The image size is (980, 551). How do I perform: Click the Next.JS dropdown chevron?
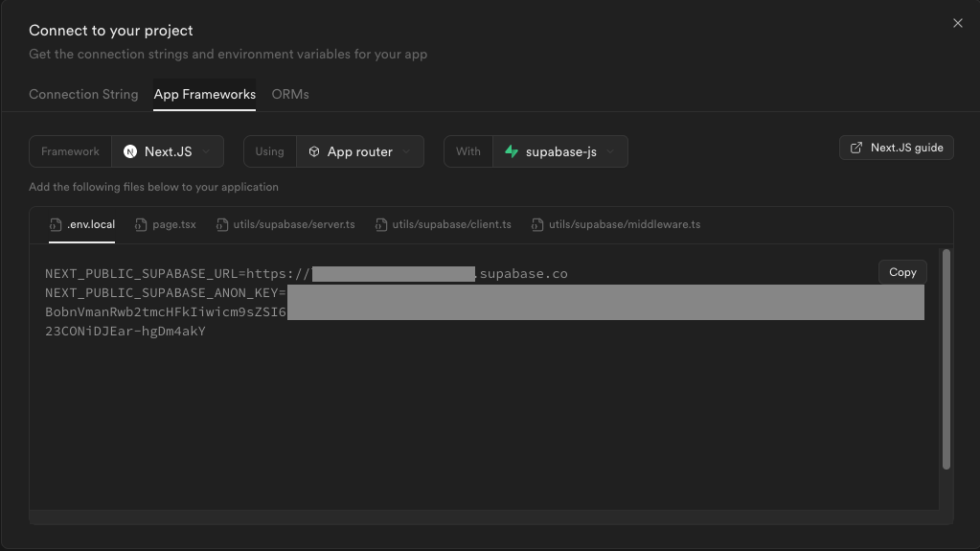pos(206,151)
